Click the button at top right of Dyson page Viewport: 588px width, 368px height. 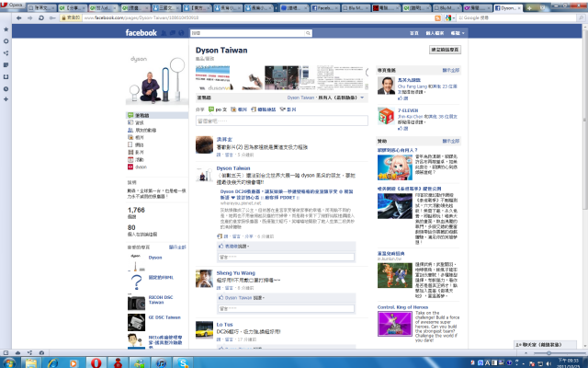445,50
